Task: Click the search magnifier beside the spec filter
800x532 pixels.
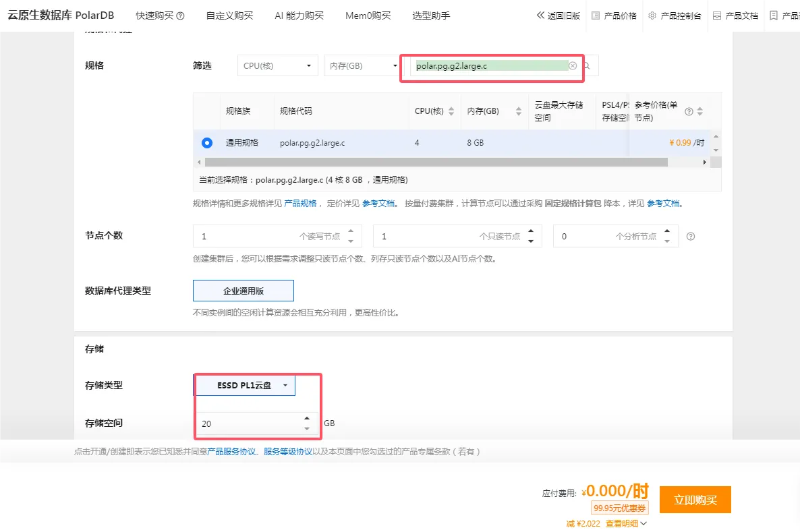Action: click(x=585, y=66)
